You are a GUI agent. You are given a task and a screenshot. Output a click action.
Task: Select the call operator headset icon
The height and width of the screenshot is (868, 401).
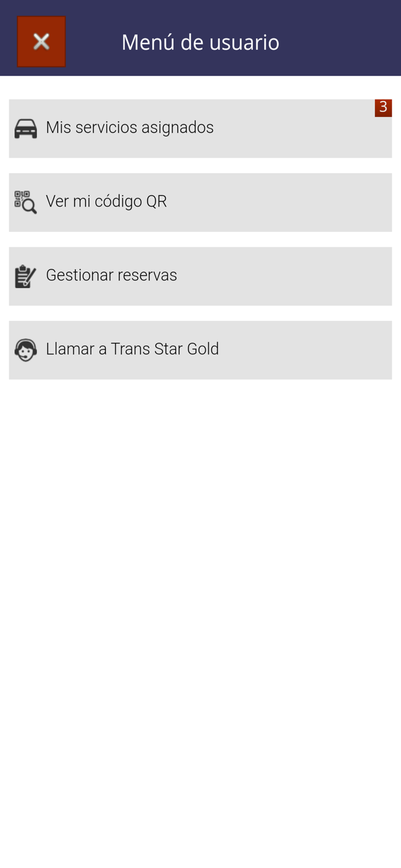pyautogui.click(x=25, y=348)
